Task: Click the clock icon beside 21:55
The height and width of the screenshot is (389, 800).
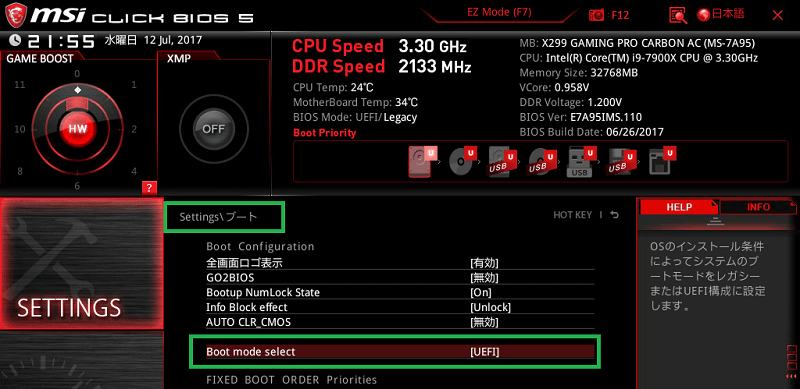Action: tap(15, 40)
